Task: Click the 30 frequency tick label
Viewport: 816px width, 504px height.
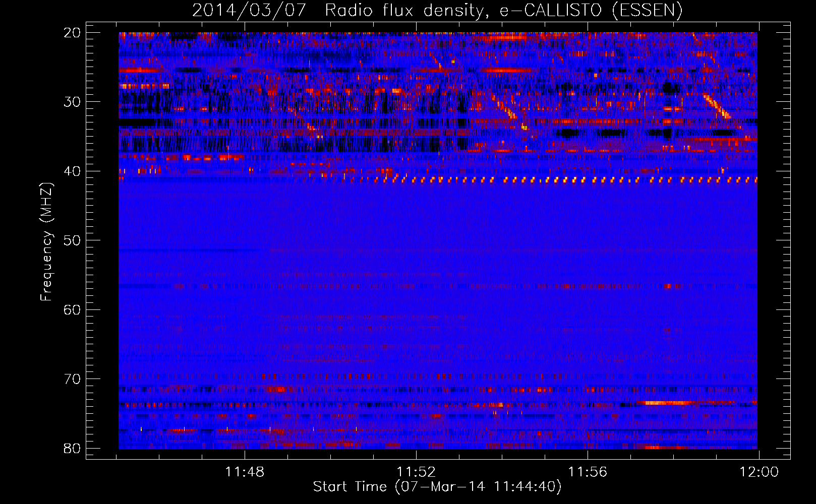Action: (x=72, y=102)
